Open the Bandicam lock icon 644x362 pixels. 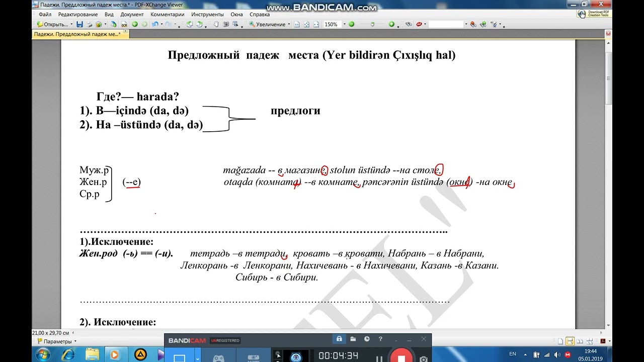(x=340, y=339)
